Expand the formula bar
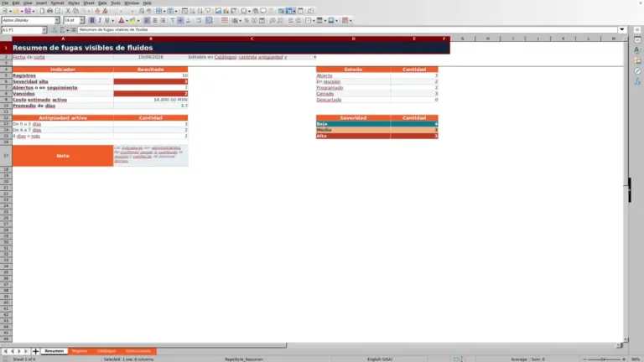644x362 pixels. click(622, 30)
